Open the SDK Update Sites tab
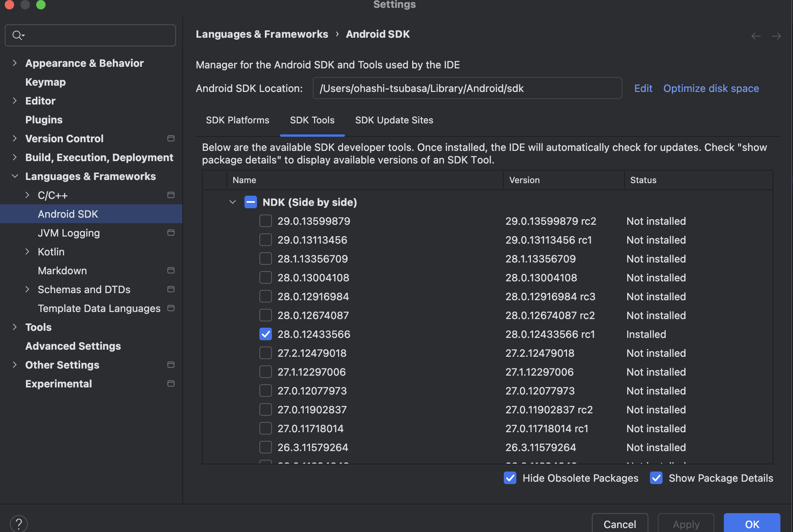 (x=394, y=120)
